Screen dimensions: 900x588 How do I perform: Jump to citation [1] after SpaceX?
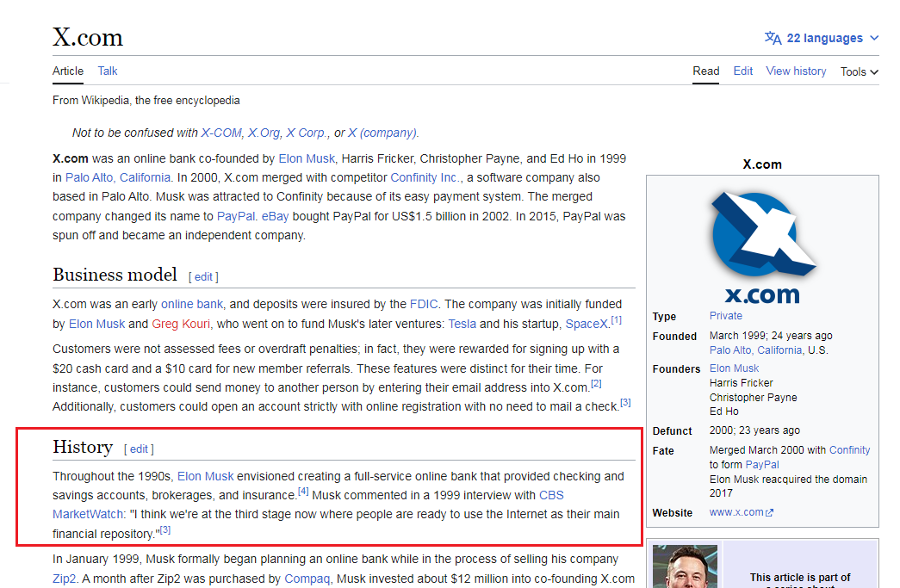[x=616, y=320]
